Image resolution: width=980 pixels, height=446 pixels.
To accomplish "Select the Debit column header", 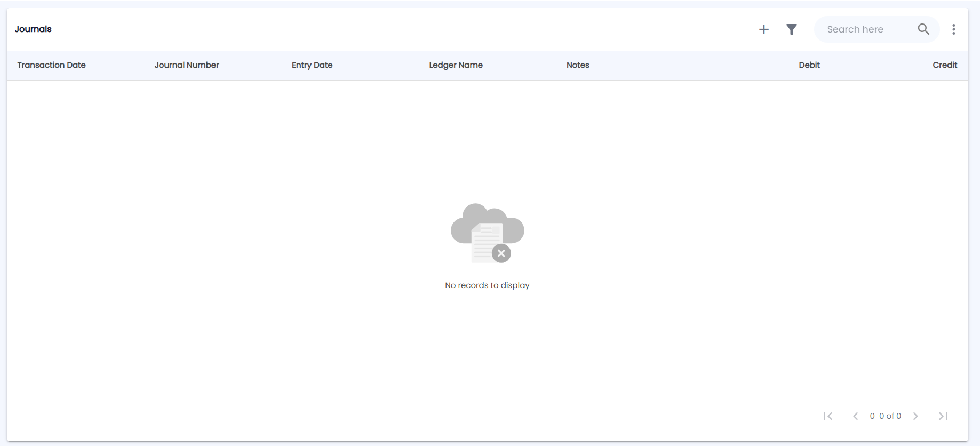I will tap(809, 65).
